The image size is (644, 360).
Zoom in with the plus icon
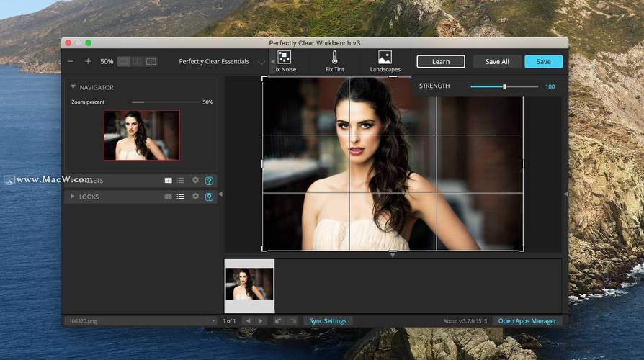pyautogui.click(x=88, y=62)
